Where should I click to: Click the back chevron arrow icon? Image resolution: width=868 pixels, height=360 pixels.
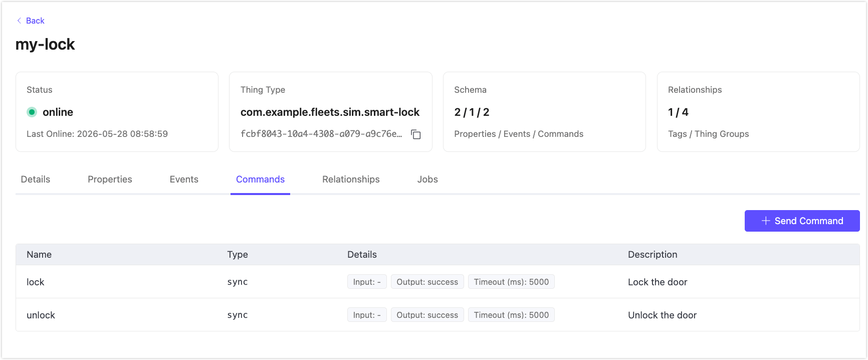point(19,21)
